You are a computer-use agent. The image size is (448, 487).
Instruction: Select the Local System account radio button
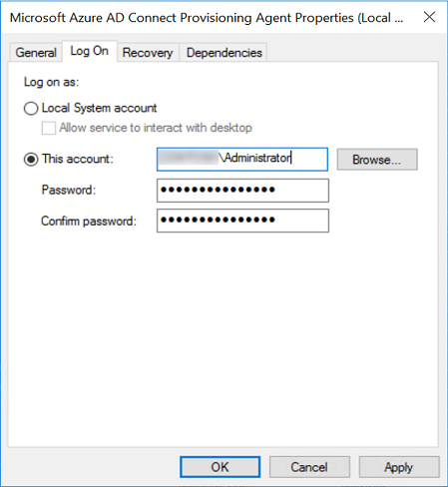[31, 109]
